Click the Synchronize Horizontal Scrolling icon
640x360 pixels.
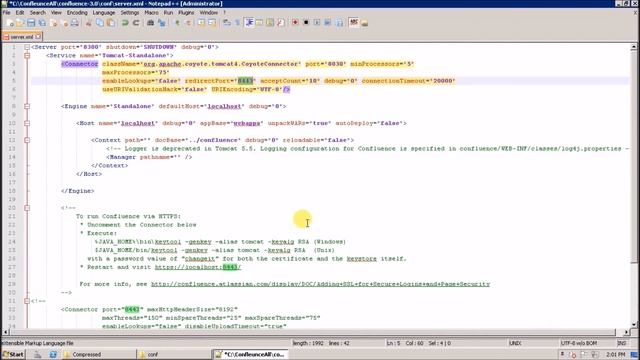click(212, 23)
